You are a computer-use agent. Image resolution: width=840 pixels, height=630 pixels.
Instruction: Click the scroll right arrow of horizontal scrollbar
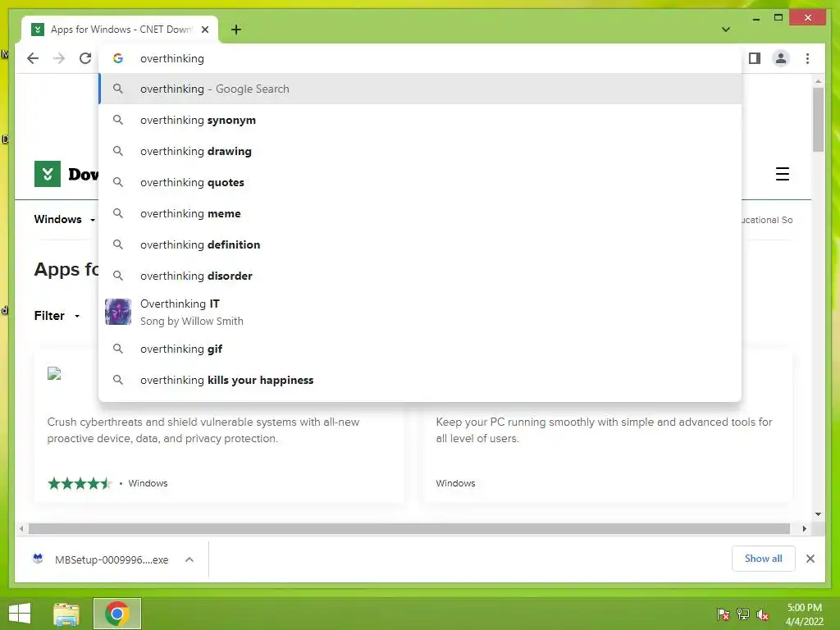pos(804,529)
